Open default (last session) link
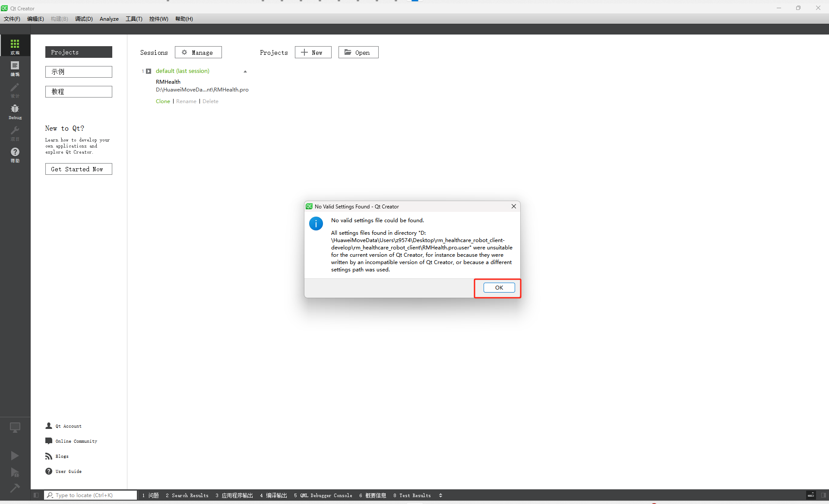The image size is (829, 504). 183,71
